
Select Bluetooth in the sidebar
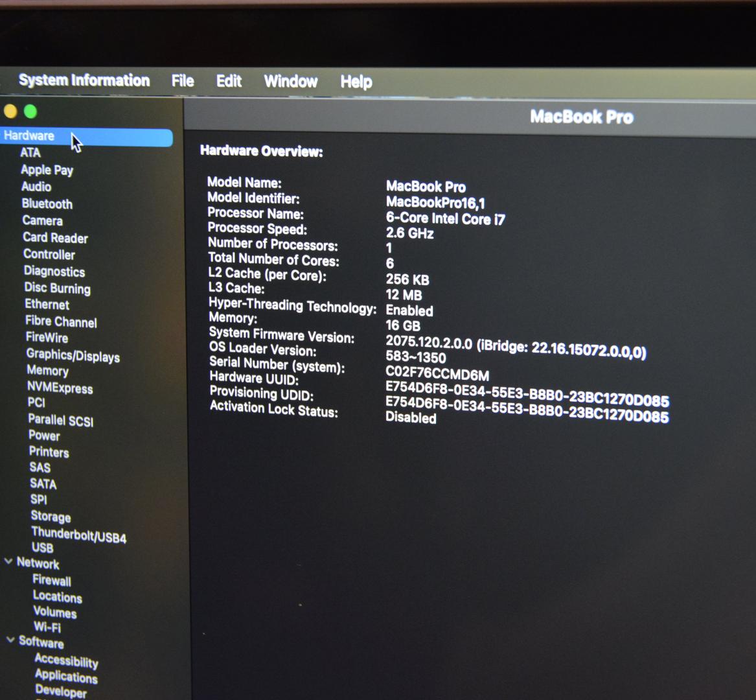47,204
